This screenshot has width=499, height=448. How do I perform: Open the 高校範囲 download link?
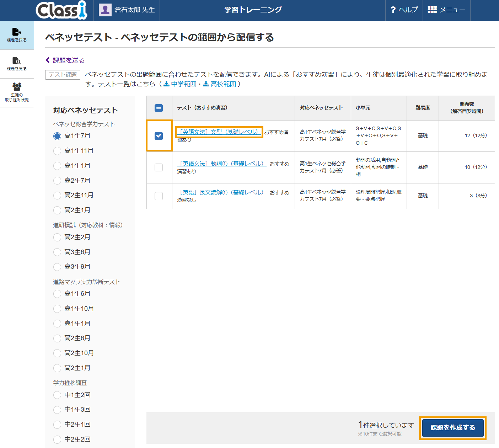click(x=223, y=84)
